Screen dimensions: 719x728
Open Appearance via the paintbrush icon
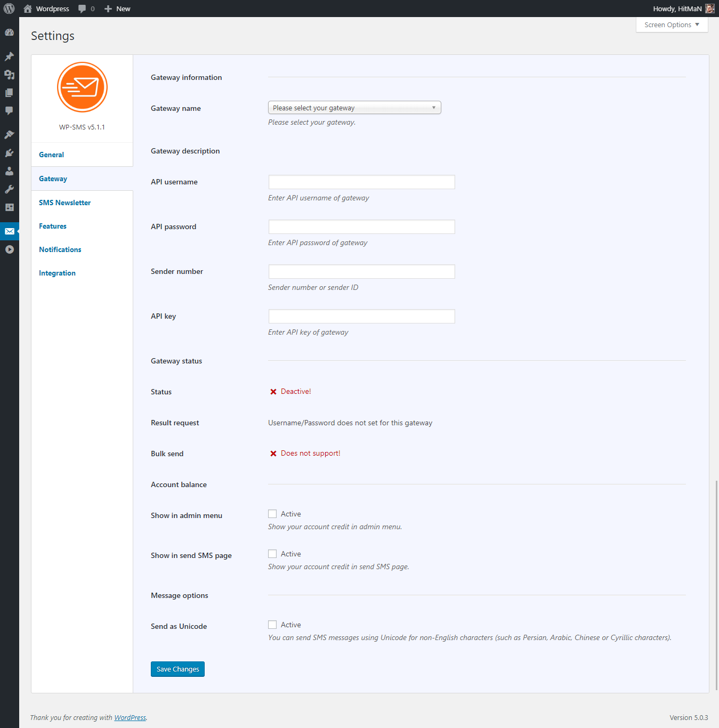[9, 135]
